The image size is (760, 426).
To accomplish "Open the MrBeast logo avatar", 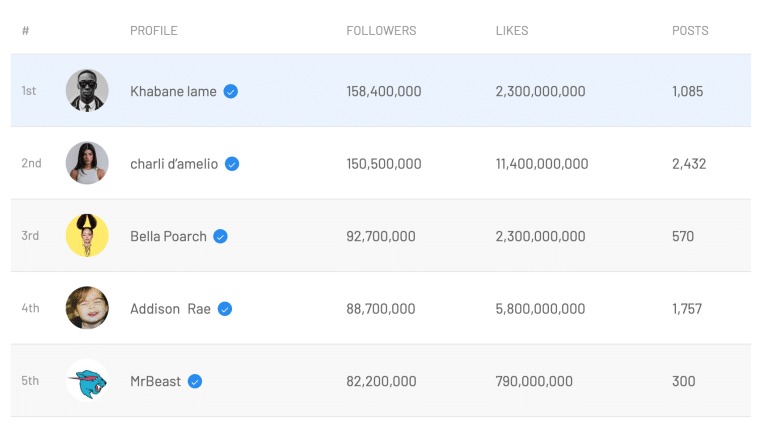I will (x=87, y=381).
